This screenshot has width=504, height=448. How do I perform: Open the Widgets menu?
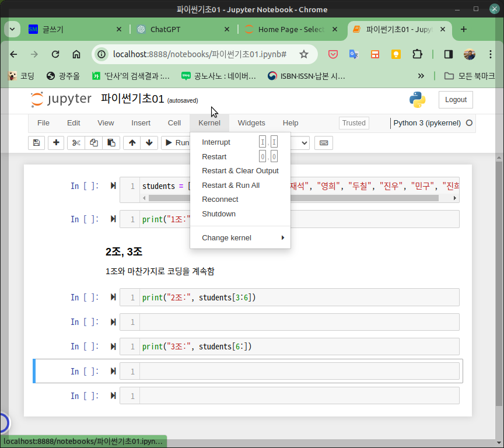[x=251, y=123]
